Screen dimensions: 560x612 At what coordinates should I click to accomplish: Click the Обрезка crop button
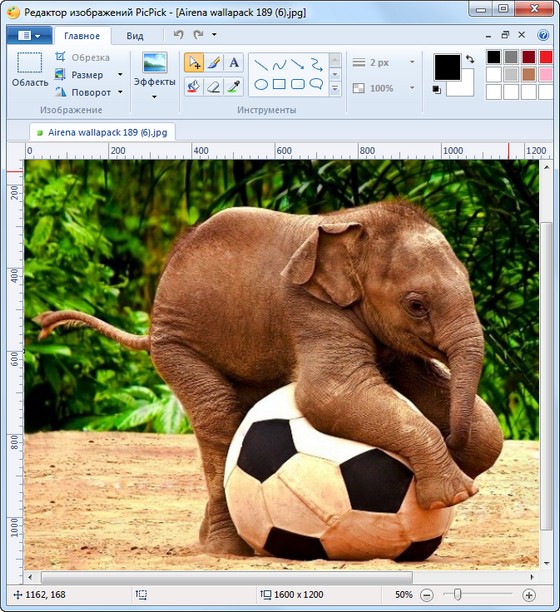pyautogui.click(x=83, y=57)
